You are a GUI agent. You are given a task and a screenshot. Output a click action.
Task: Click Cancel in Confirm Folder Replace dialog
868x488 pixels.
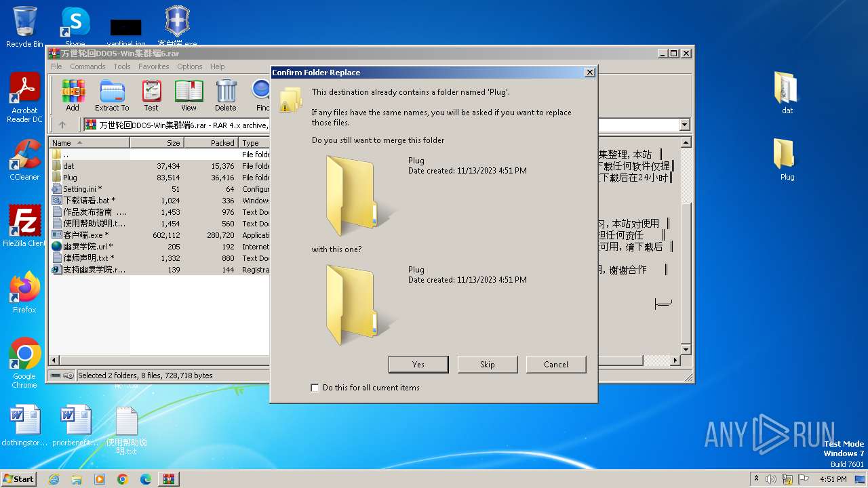tap(556, 365)
